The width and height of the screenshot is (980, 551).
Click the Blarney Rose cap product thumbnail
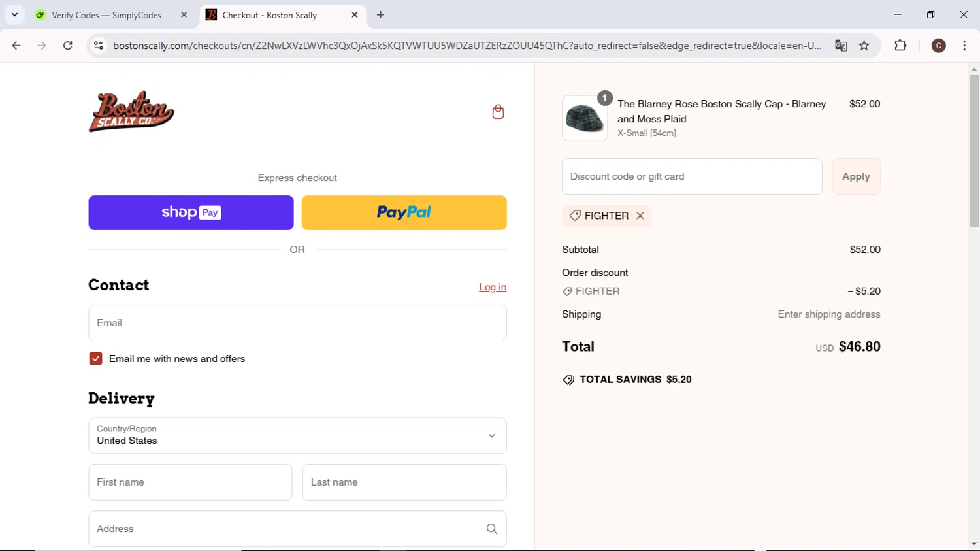[585, 118]
